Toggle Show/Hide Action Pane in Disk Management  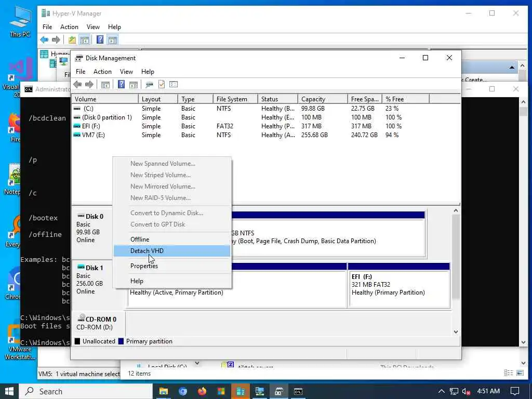(x=134, y=85)
